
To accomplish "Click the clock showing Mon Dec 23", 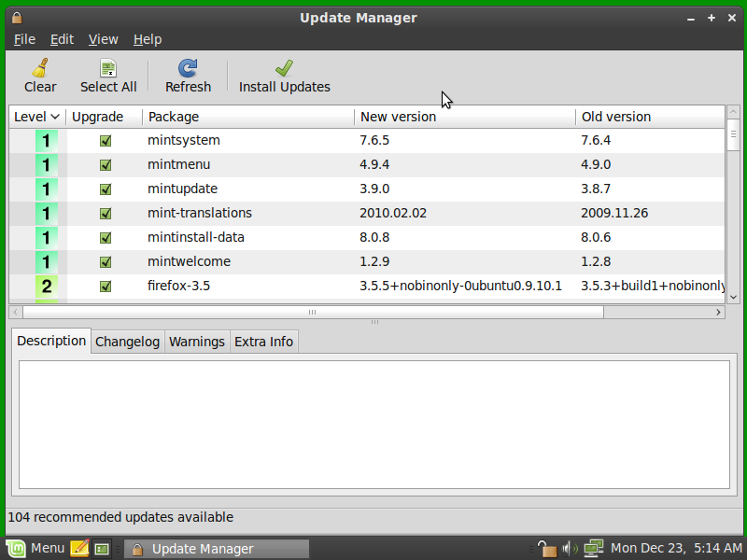I will click(x=675, y=549).
